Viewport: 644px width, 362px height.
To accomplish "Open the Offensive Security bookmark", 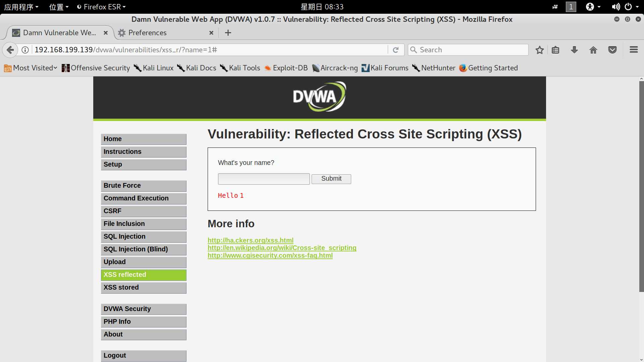I will (x=96, y=68).
